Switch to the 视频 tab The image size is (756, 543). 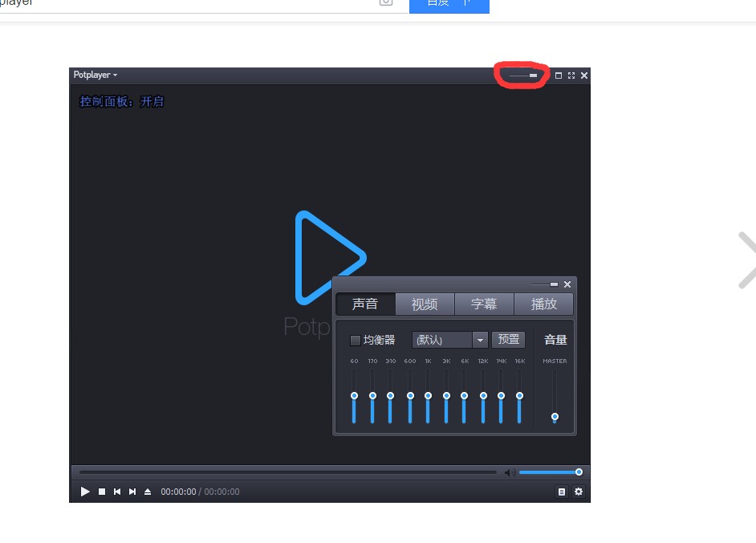coord(425,304)
